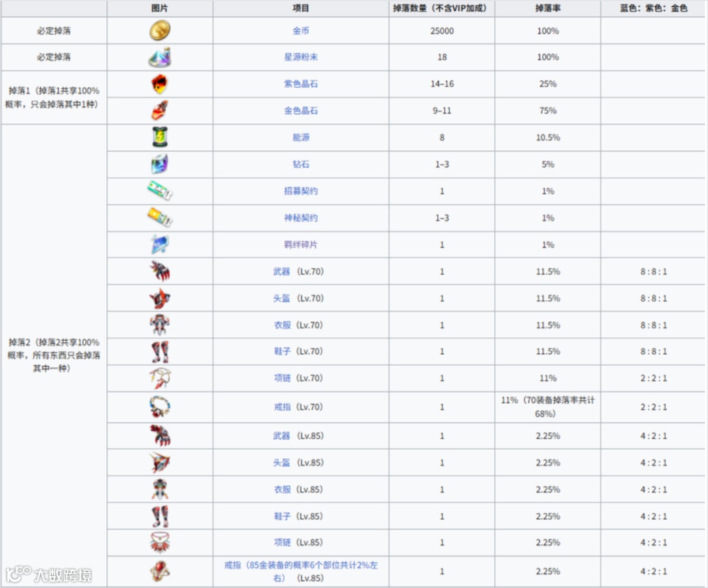
Task: Select the 蓝色：紫色：金色 header
Action: [654, 8]
